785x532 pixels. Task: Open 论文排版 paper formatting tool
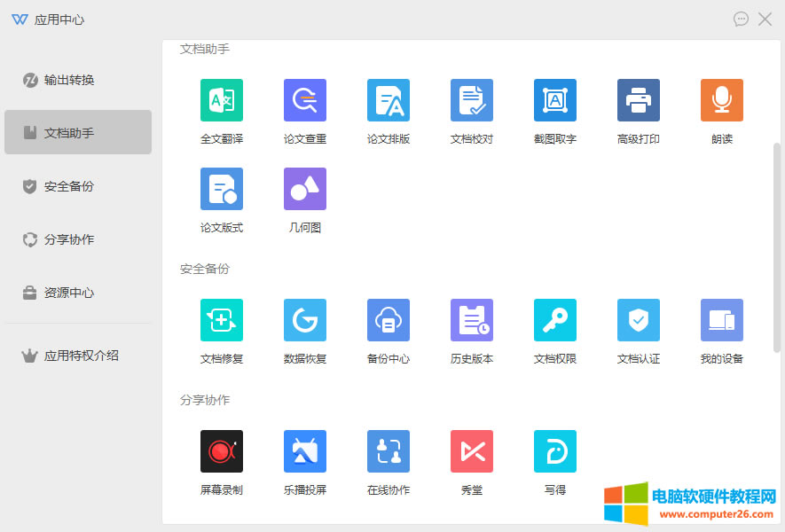(x=389, y=101)
